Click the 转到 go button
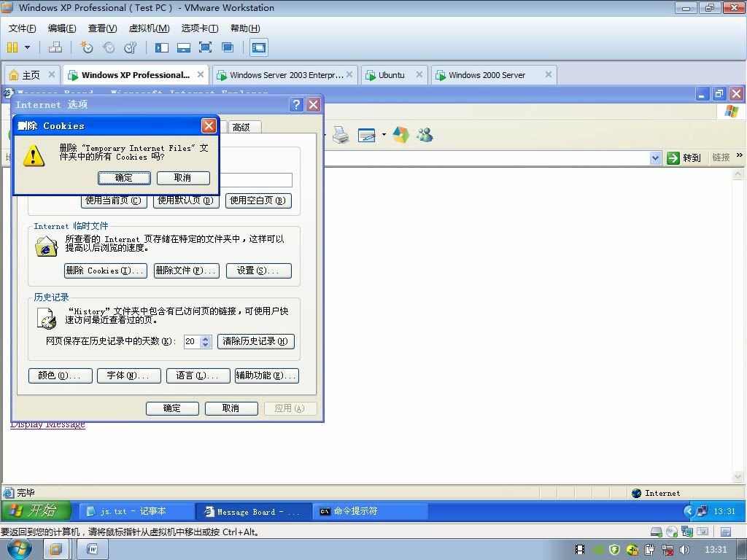Image resolution: width=747 pixels, height=560 pixels. (684, 157)
